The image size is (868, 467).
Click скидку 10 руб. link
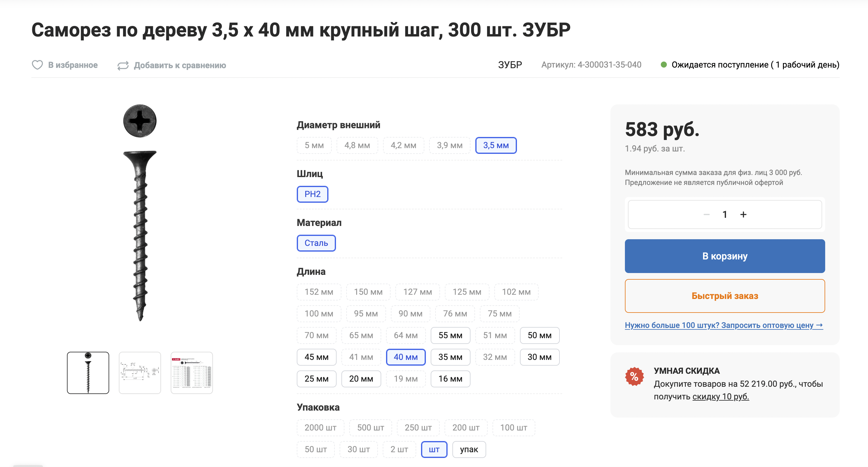pos(721,397)
